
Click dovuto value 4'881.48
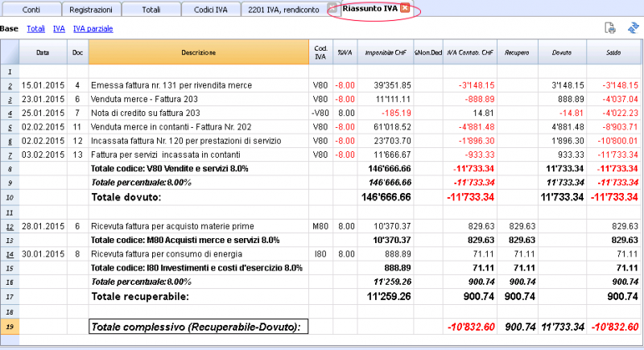pyautogui.click(x=568, y=127)
